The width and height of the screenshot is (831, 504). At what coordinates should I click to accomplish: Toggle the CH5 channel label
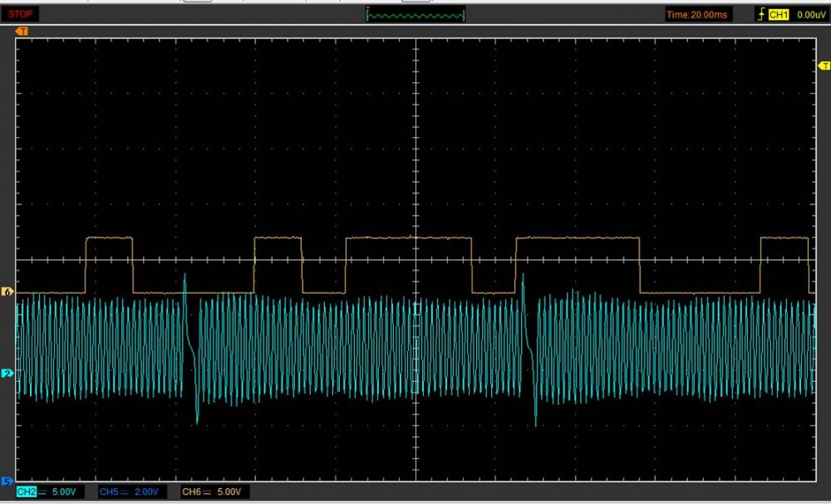[x=109, y=492]
